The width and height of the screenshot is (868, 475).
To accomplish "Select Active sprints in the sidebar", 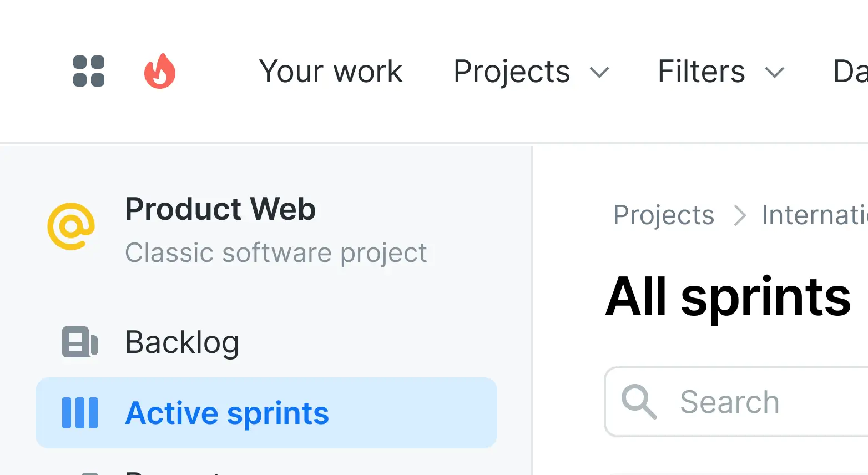I will (227, 413).
